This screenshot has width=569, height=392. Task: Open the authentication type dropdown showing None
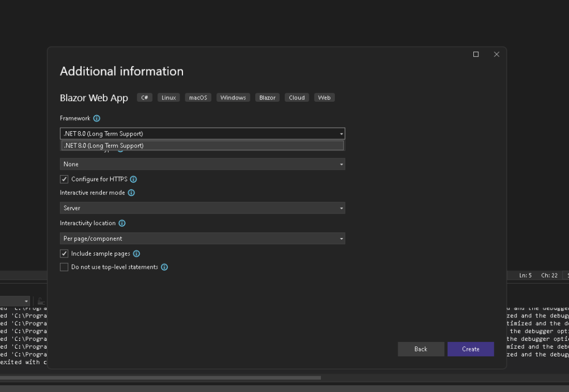point(202,164)
